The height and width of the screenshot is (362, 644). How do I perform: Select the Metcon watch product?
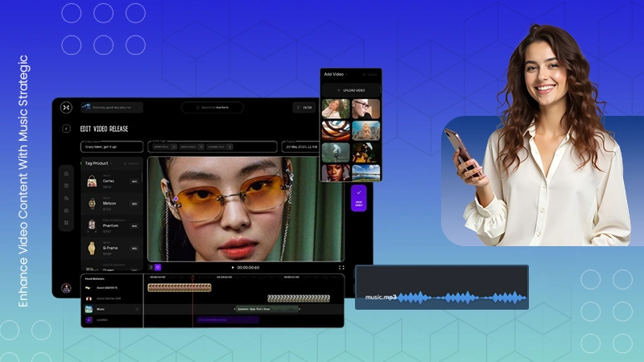(x=111, y=204)
